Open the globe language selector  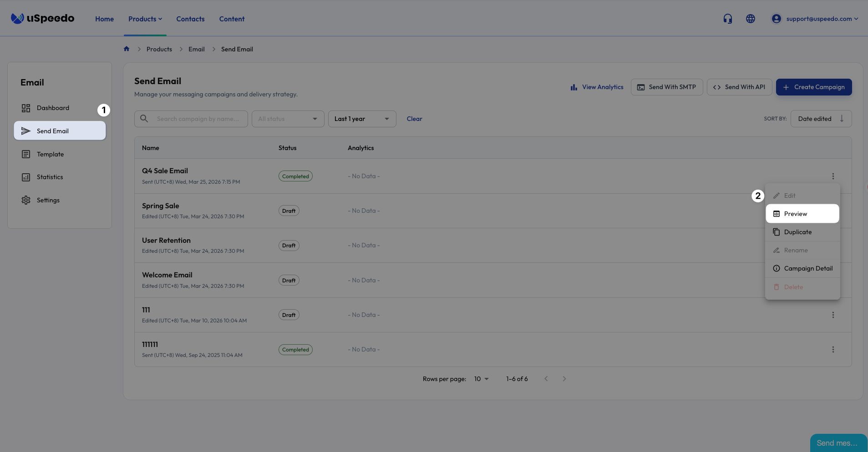pos(750,19)
